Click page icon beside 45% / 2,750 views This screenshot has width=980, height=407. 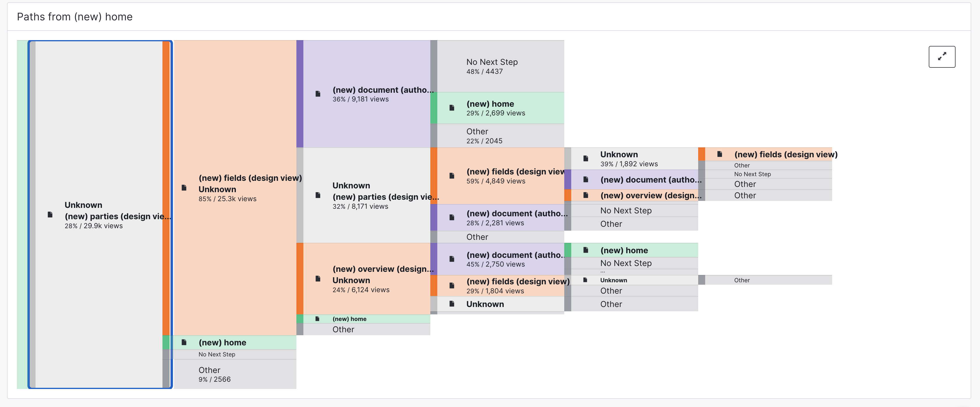(452, 259)
